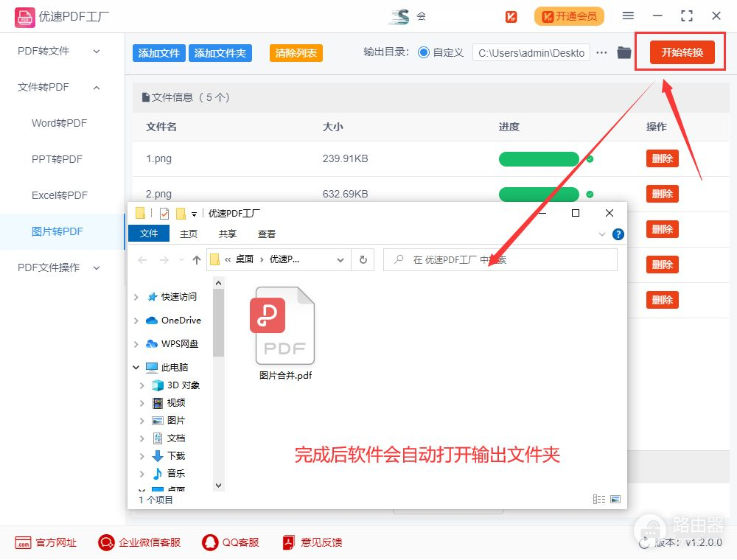
Task: Click the 2.png progress bar
Action: click(539, 195)
